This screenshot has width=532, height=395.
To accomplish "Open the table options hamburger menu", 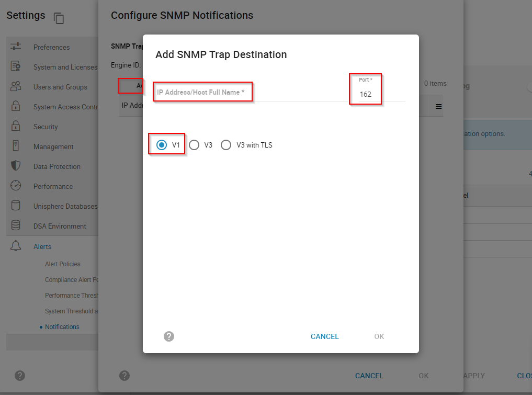I will coord(438,105).
